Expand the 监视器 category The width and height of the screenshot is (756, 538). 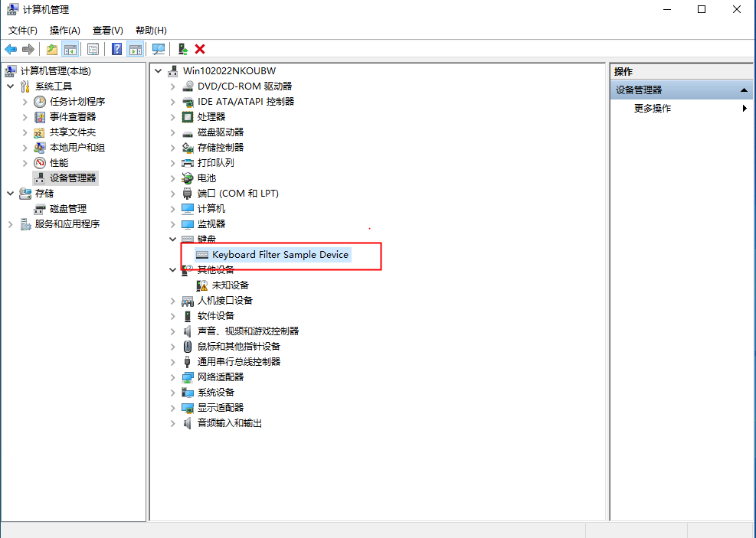tap(172, 224)
